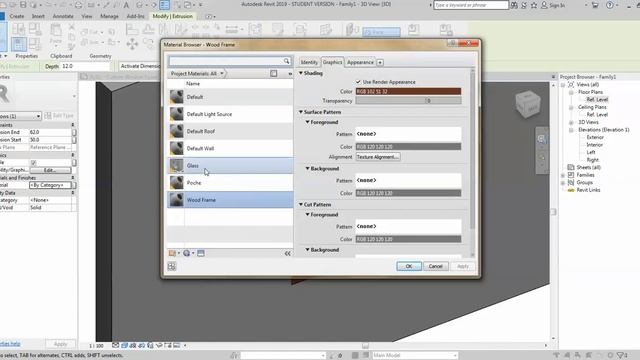Open the Annotate ribbon tab
Screen dimensions: 640x360
pyautogui.click(x=63, y=16)
